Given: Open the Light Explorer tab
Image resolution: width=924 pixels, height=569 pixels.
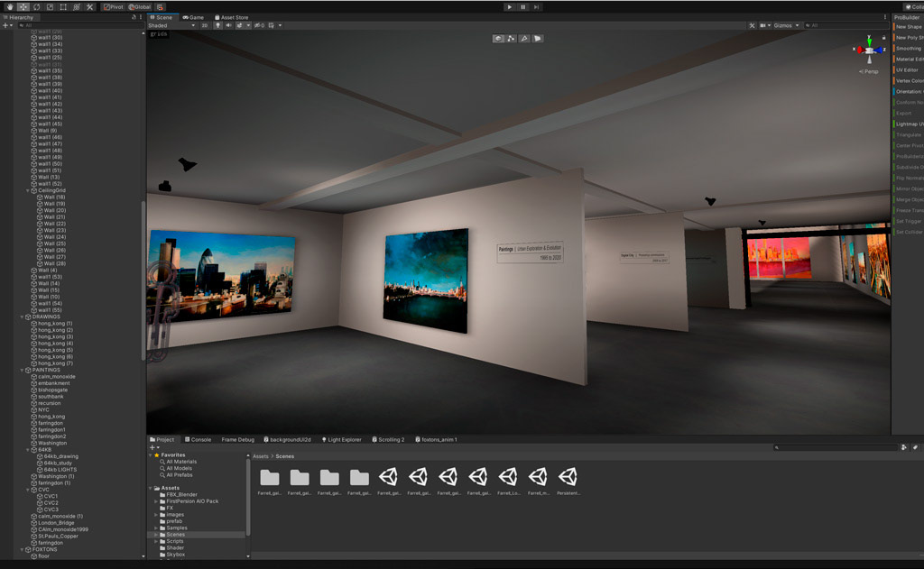Looking at the screenshot, I should pyautogui.click(x=341, y=439).
